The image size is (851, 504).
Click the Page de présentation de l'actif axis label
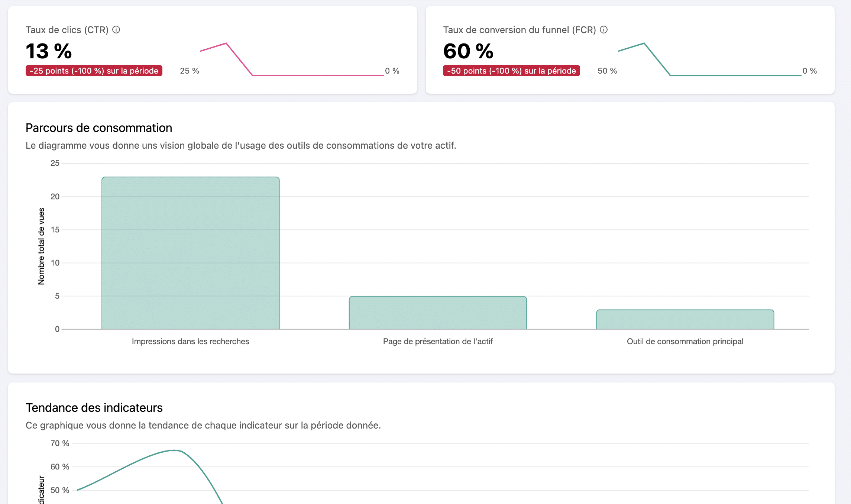coord(438,341)
